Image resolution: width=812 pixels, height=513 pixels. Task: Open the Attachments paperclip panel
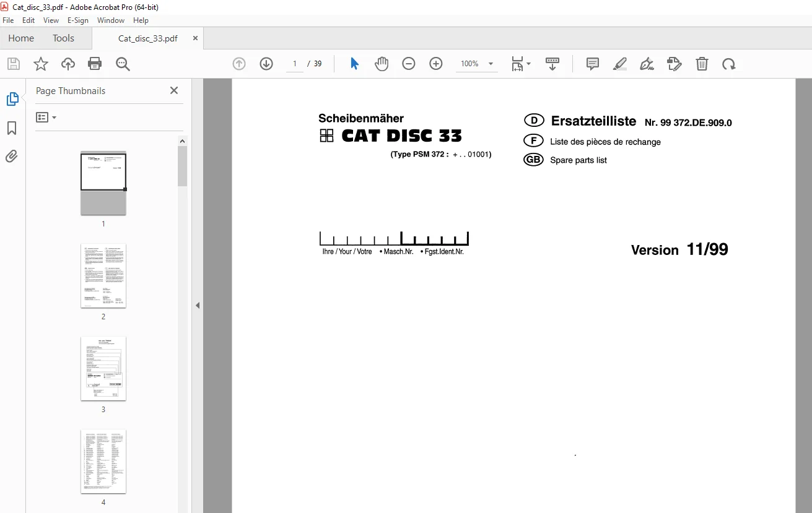(12, 156)
